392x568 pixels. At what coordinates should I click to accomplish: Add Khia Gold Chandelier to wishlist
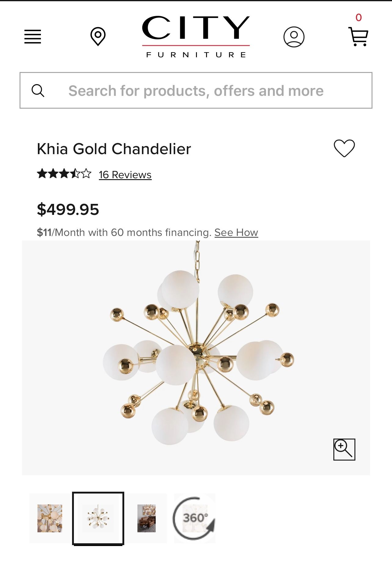point(344,148)
